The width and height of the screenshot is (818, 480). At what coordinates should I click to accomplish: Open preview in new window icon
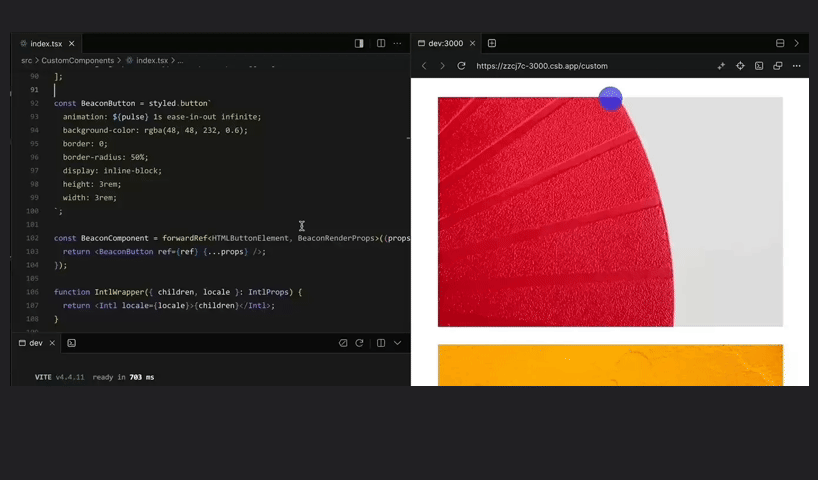click(778, 66)
